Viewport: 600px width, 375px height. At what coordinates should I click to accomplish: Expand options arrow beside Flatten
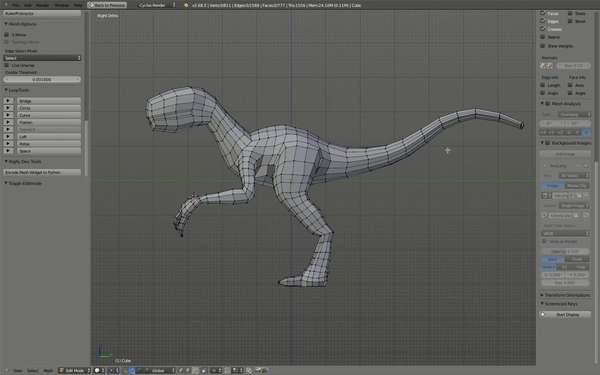pos(8,122)
